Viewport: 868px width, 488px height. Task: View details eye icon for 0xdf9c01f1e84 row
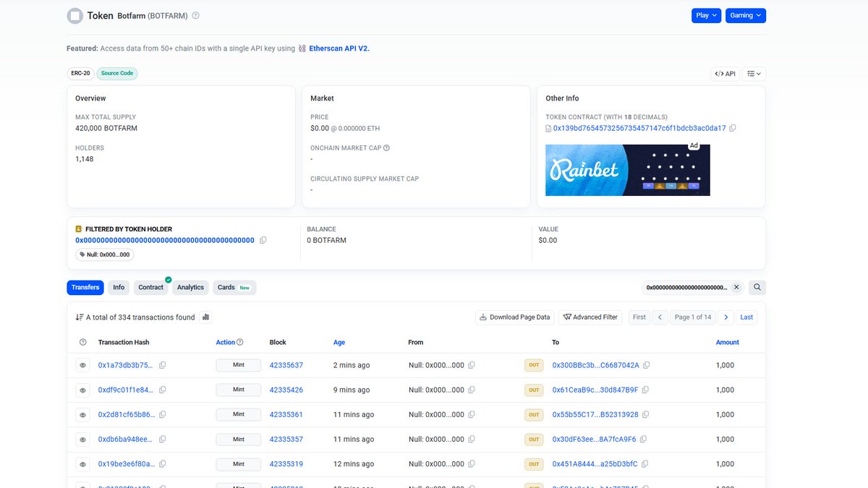82,390
